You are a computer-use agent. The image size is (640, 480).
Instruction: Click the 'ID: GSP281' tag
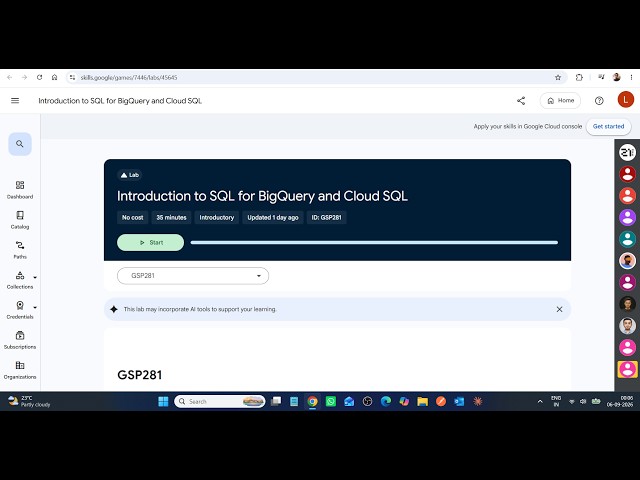pos(327,218)
